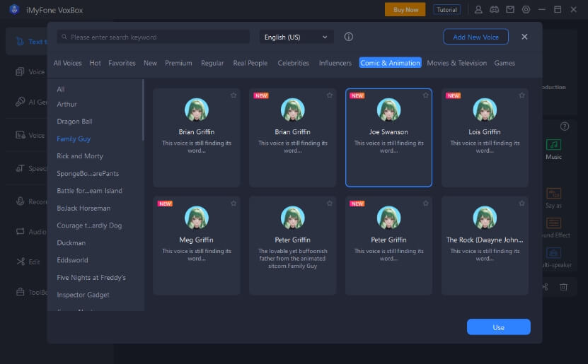Switch to Hot tab
Image resolution: width=588 pixels, height=364 pixels.
[95, 63]
